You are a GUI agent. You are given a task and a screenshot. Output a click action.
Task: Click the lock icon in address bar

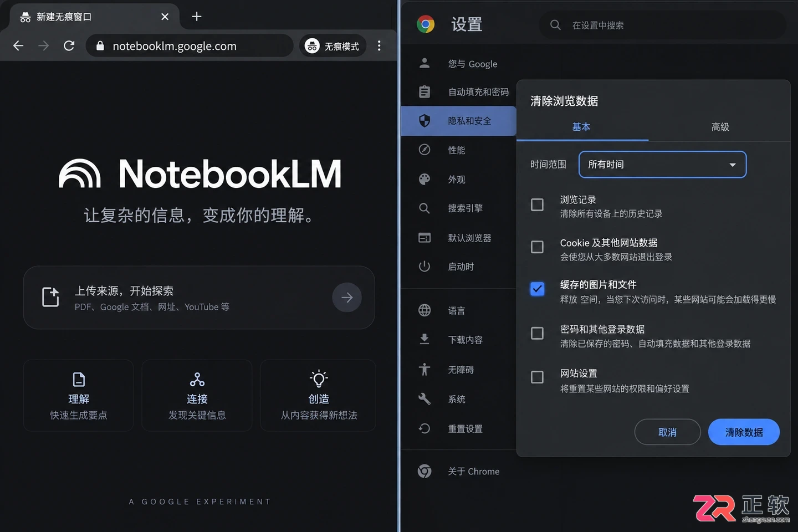click(100, 46)
